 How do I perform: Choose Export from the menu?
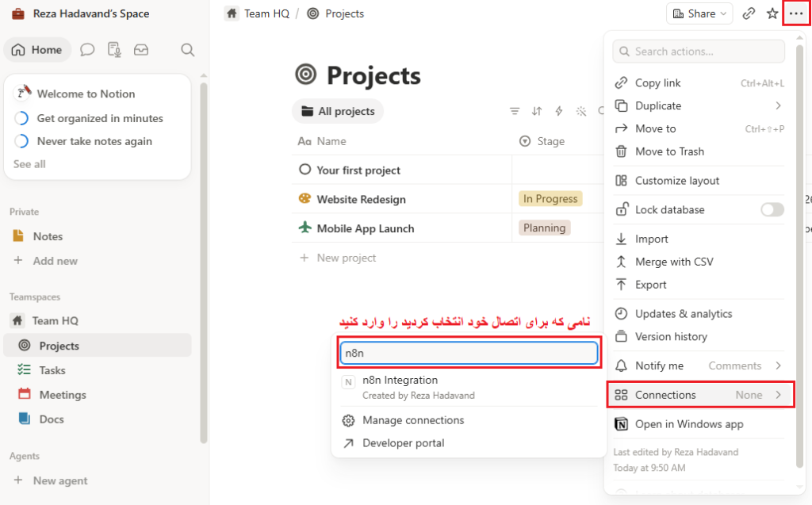click(x=699, y=285)
